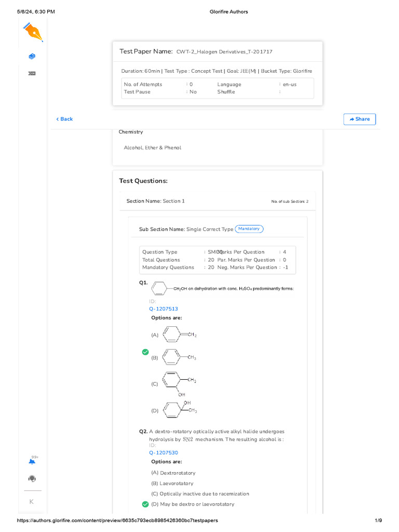The height and width of the screenshot is (532, 399).
Task: Click the 'Shuffle' label
Action: point(226,91)
